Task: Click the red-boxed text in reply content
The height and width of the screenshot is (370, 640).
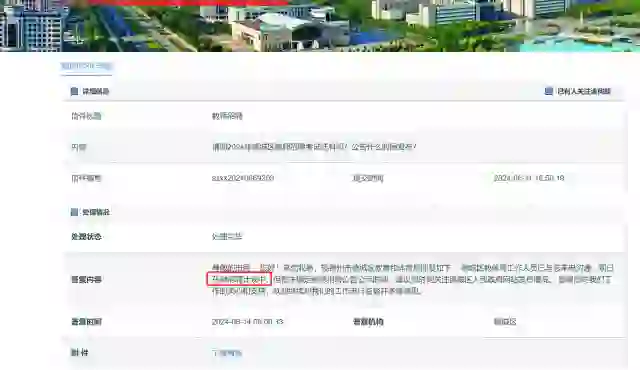Action: 239,279
